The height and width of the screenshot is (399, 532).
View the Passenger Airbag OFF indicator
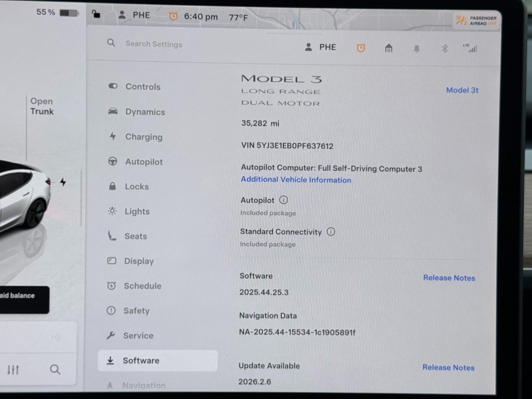(x=475, y=21)
